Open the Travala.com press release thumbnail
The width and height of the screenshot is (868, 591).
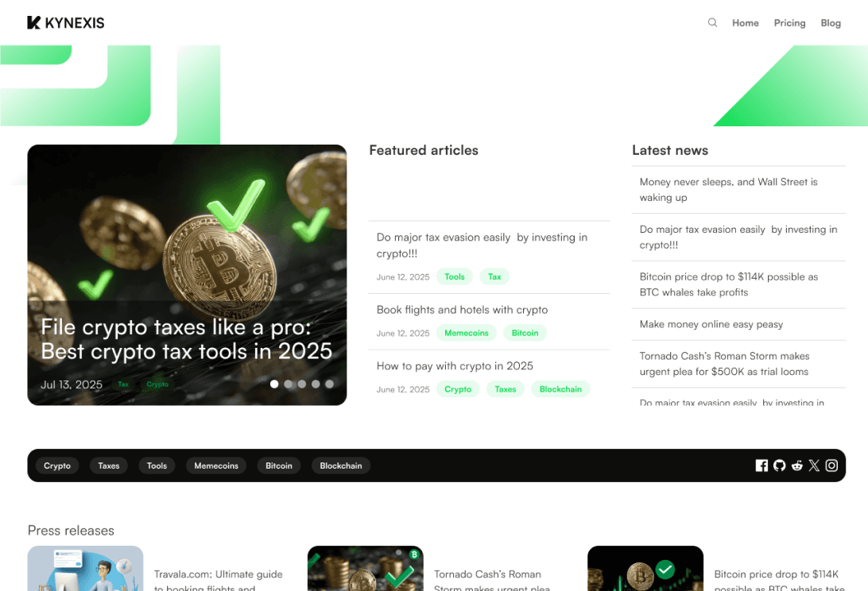point(85,568)
